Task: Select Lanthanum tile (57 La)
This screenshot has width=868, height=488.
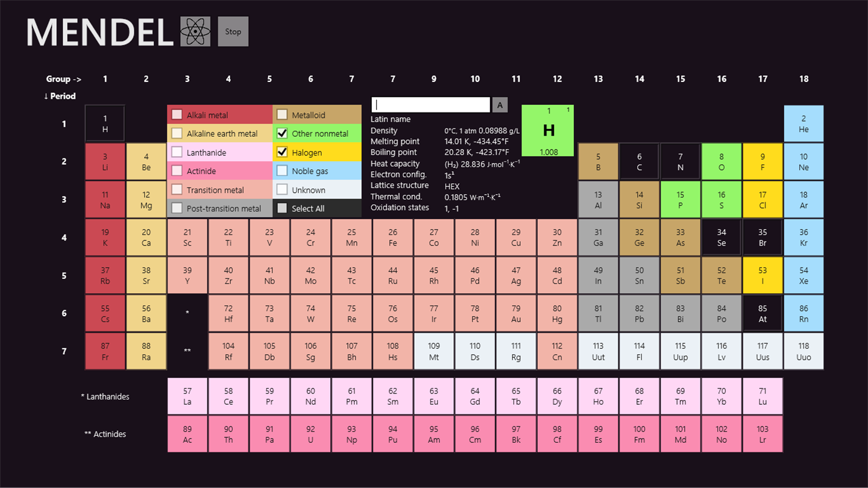Action: pos(187,396)
